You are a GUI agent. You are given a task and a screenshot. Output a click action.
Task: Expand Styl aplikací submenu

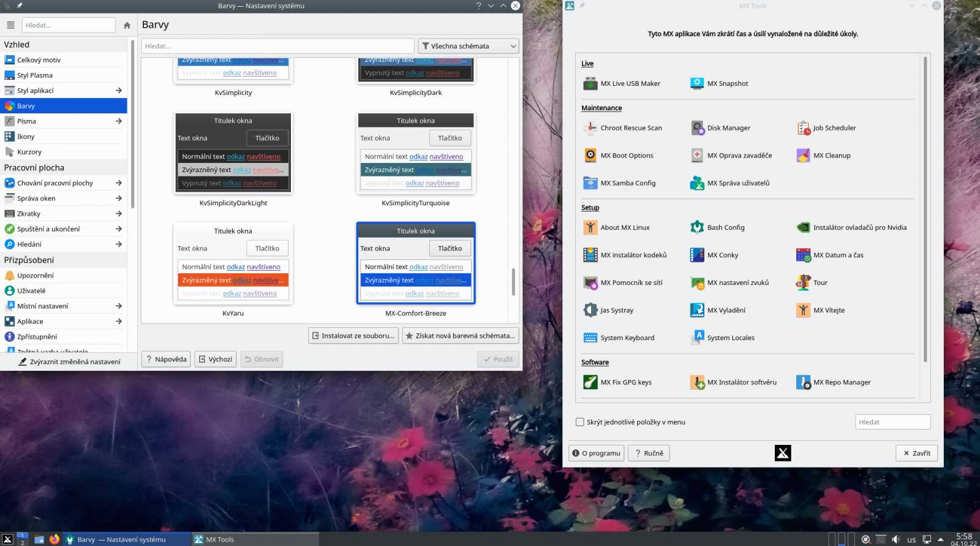pyautogui.click(x=118, y=91)
